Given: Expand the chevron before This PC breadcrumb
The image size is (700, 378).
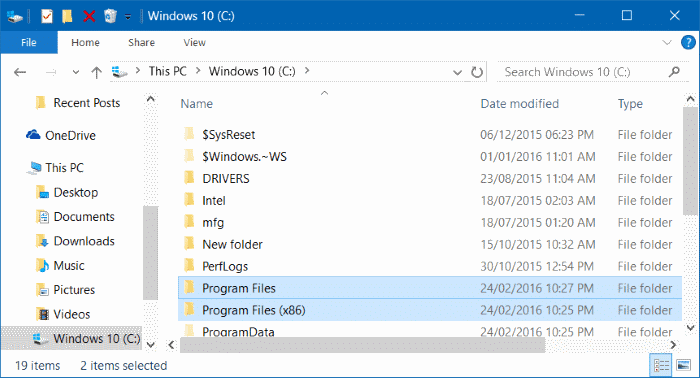Looking at the screenshot, I should click(x=138, y=71).
